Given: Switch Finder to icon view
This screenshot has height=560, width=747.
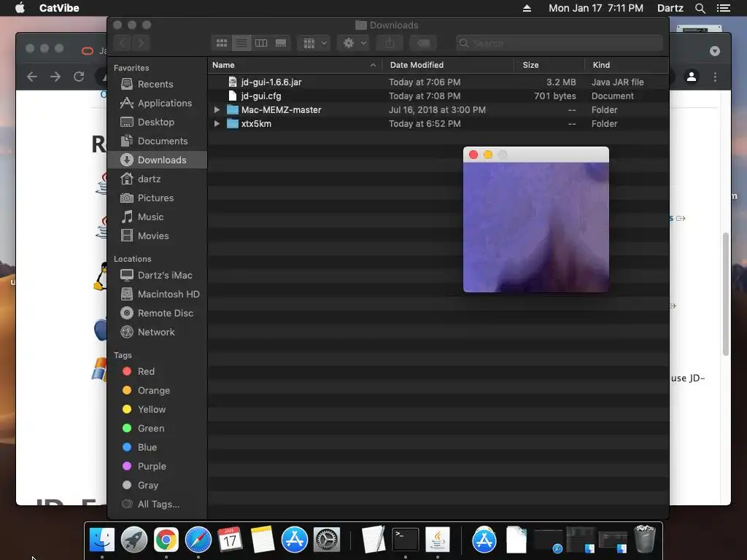Looking at the screenshot, I should (222, 43).
